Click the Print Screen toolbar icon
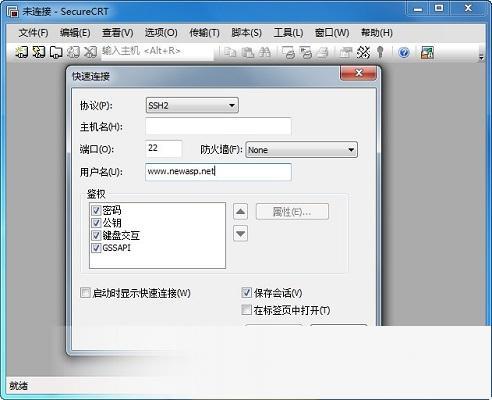 click(288, 52)
